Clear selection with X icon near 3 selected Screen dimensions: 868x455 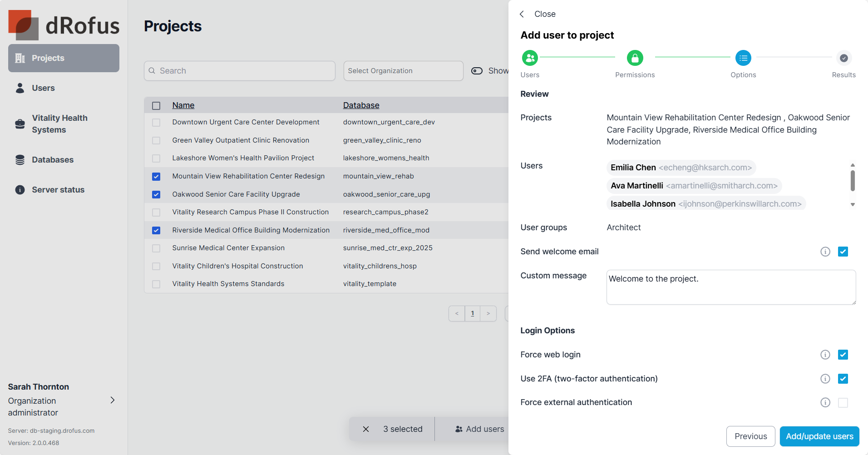pos(366,429)
